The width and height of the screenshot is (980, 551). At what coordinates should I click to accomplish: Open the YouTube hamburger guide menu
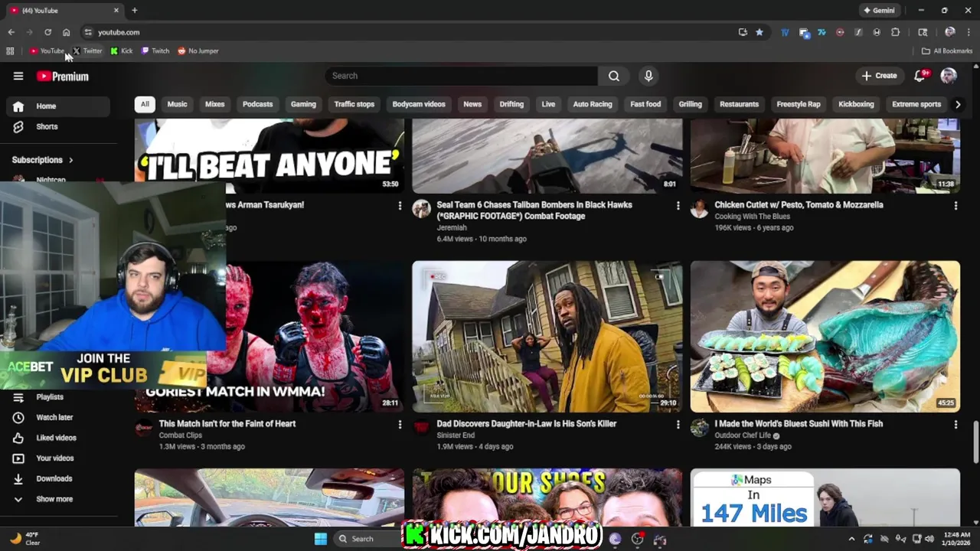coord(18,76)
